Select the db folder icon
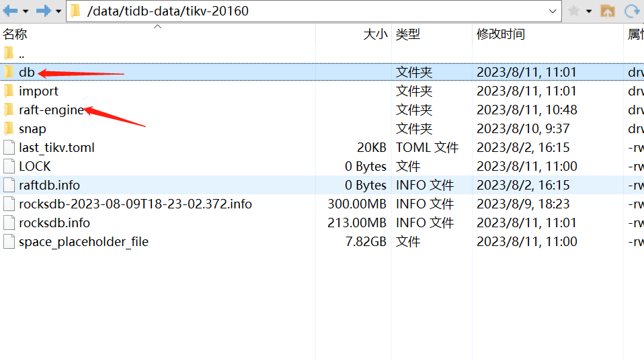This screenshot has width=644, height=361. pos(9,72)
